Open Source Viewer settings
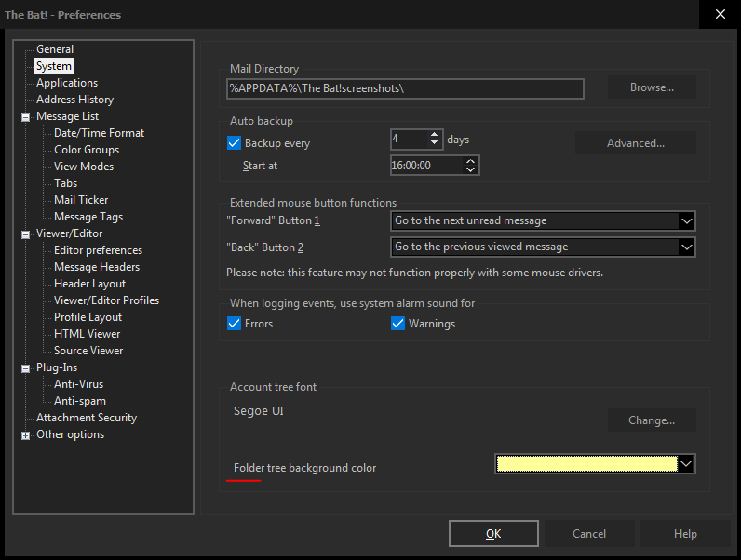Image resolution: width=741 pixels, height=560 pixels. 88,351
